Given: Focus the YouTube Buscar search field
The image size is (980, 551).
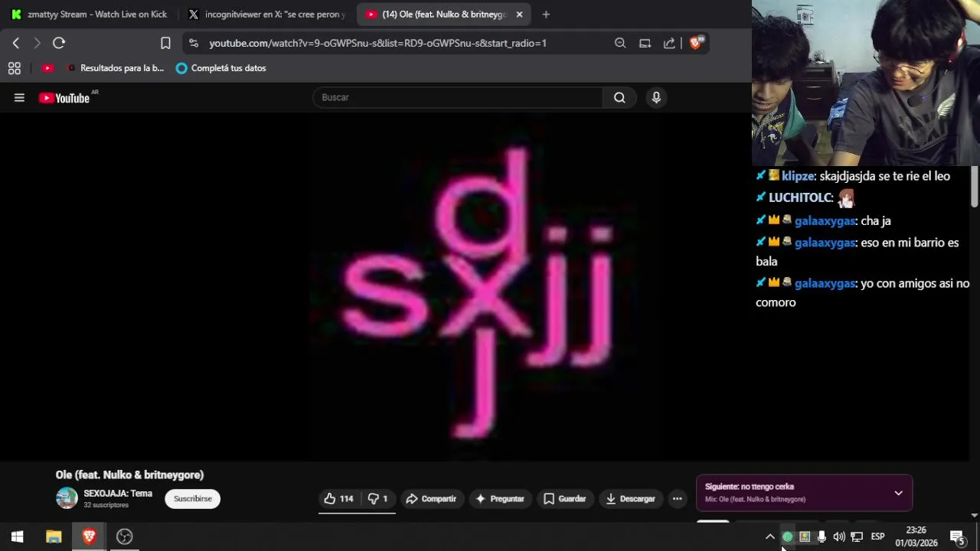Looking at the screenshot, I should pyautogui.click(x=458, y=97).
